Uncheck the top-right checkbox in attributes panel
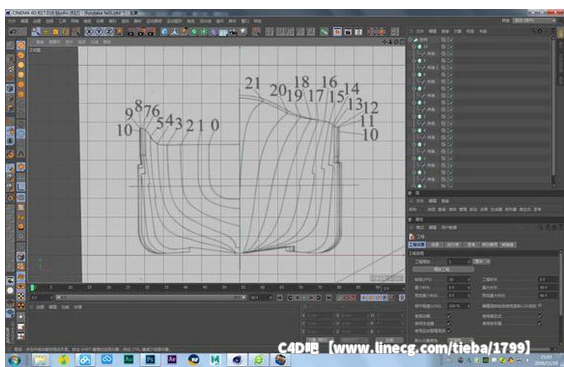This screenshot has height=367, width=564. pyautogui.click(x=540, y=305)
